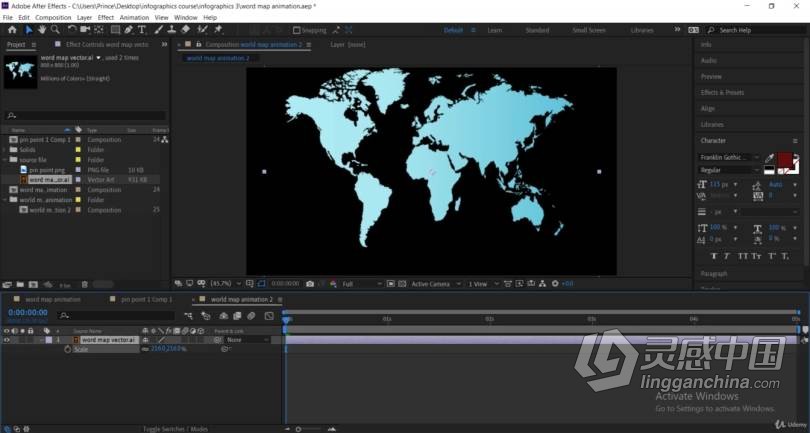Screen dimensions: 810x433
Task: Open the composition flowchart icon
Action: point(542,284)
